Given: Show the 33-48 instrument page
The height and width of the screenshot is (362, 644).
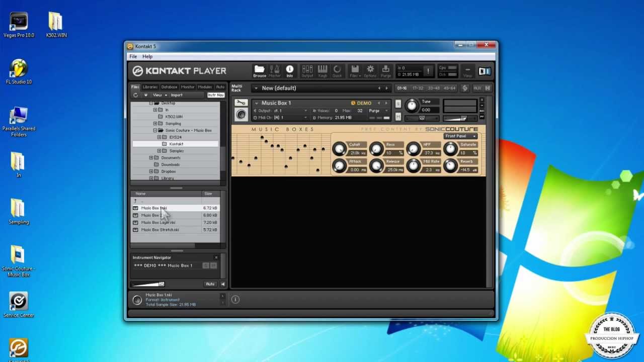Looking at the screenshot, I should tap(433, 88).
